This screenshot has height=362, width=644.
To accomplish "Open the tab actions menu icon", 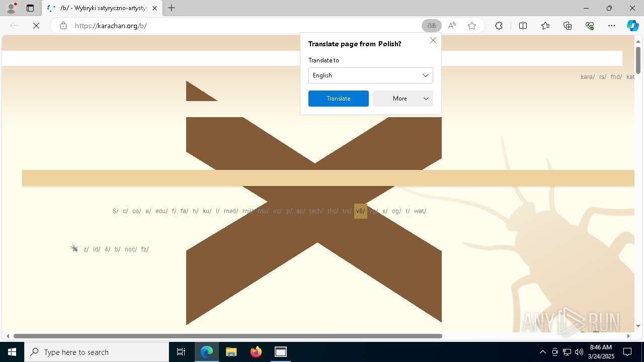I will (x=30, y=8).
